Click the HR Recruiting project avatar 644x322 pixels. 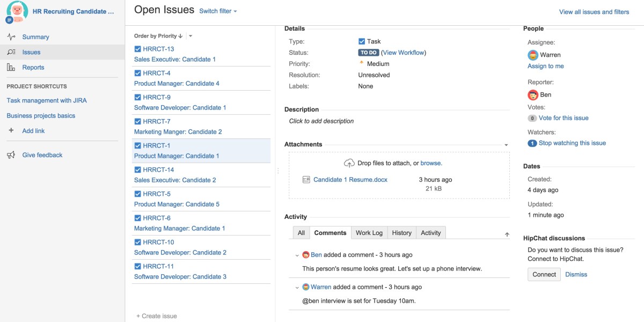click(17, 12)
